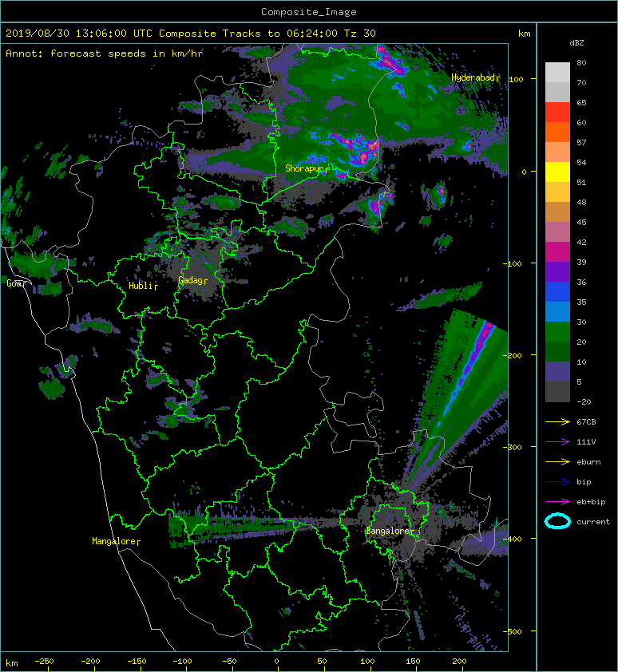Click the Goa city label

click(x=14, y=283)
